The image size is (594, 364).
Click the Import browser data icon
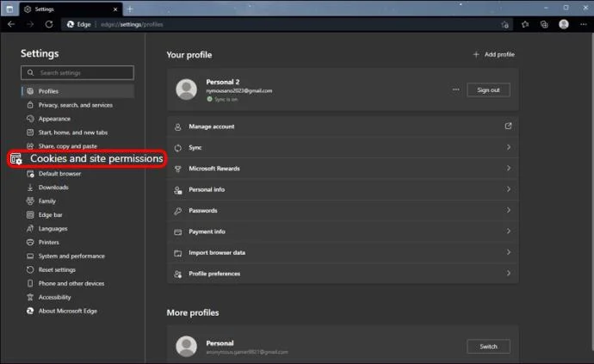[x=177, y=253]
